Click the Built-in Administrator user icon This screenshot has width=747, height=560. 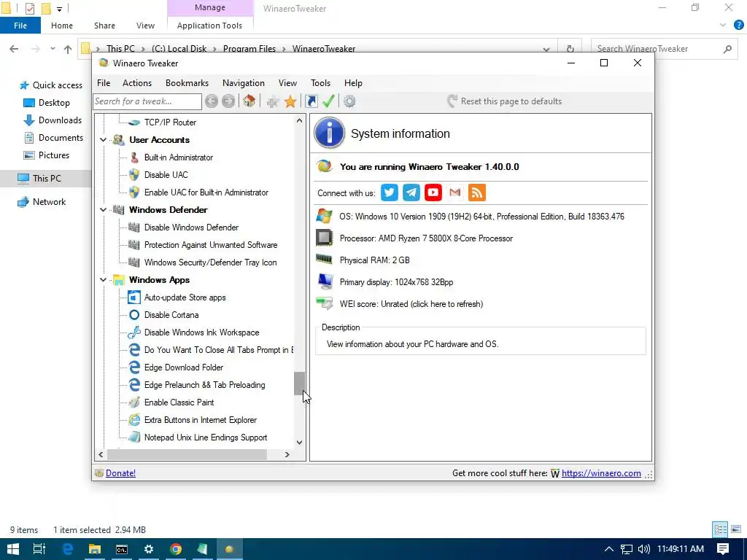coord(134,157)
